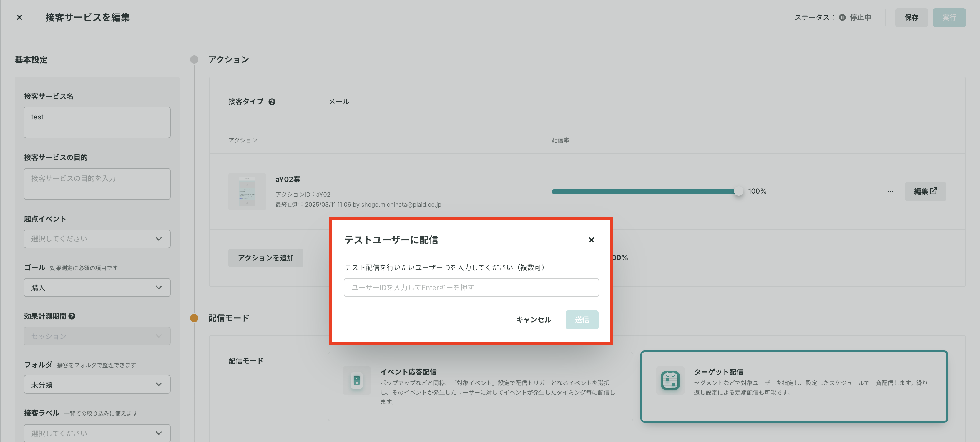Select the ターゲット配信 delivery mode card
The width and height of the screenshot is (980, 442).
(794, 386)
